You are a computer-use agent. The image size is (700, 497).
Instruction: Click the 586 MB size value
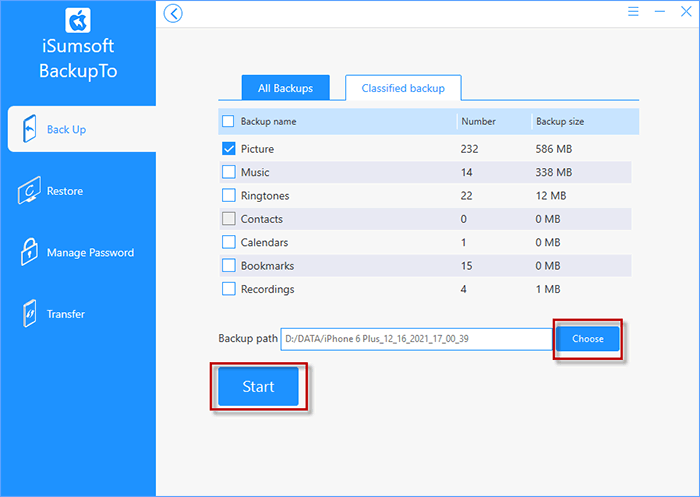(x=554, y=149)
